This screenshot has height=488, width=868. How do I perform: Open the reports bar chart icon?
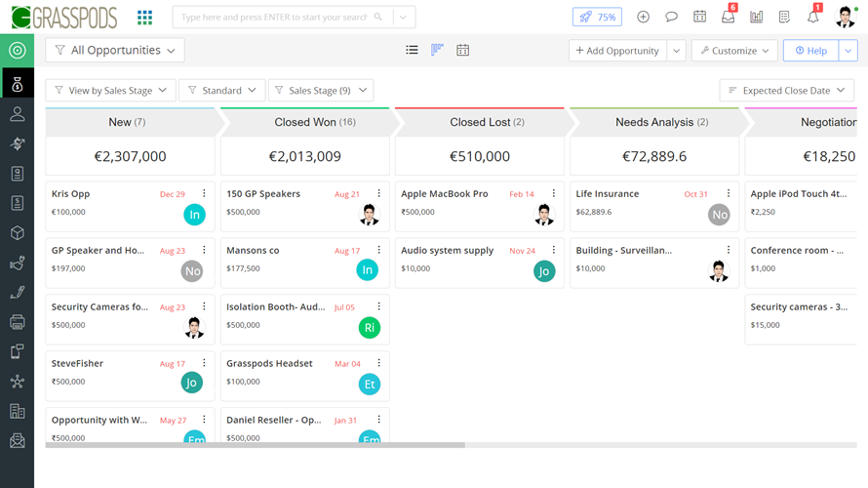pyautogui.click(x=756, y=18)
